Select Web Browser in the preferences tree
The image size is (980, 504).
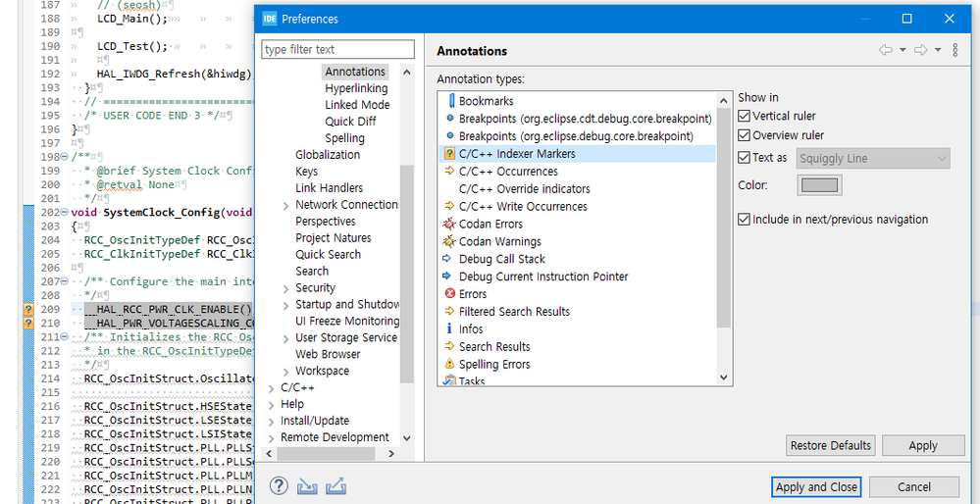(x=328, y=354)
